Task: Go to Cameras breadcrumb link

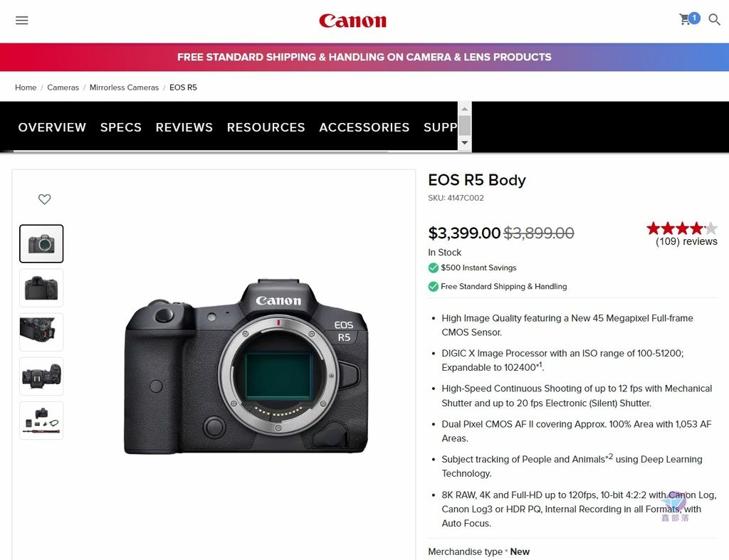Action: 63,88
